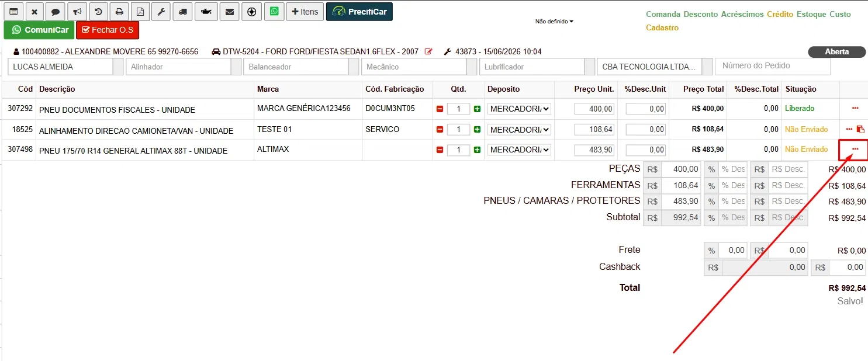
Task: Click the Liberado status text
Action: pos(800,109)
